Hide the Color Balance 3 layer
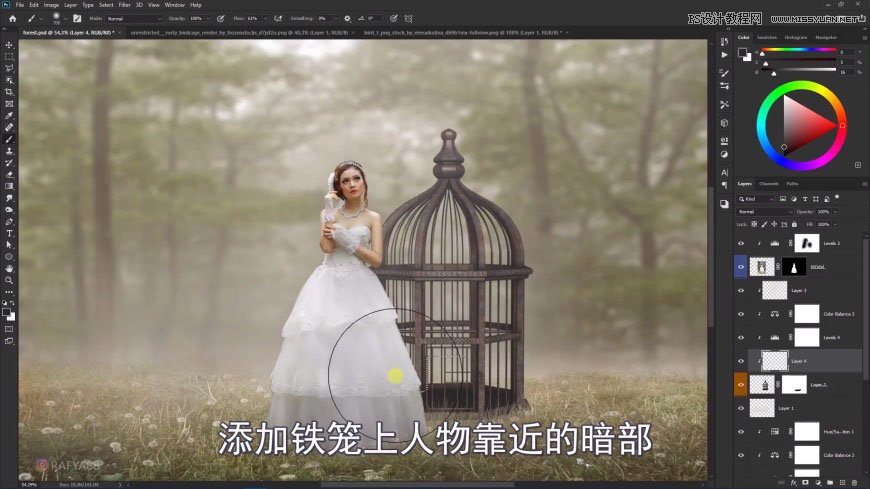The height and width of the screenshot is (489, 870). [741, 314]
